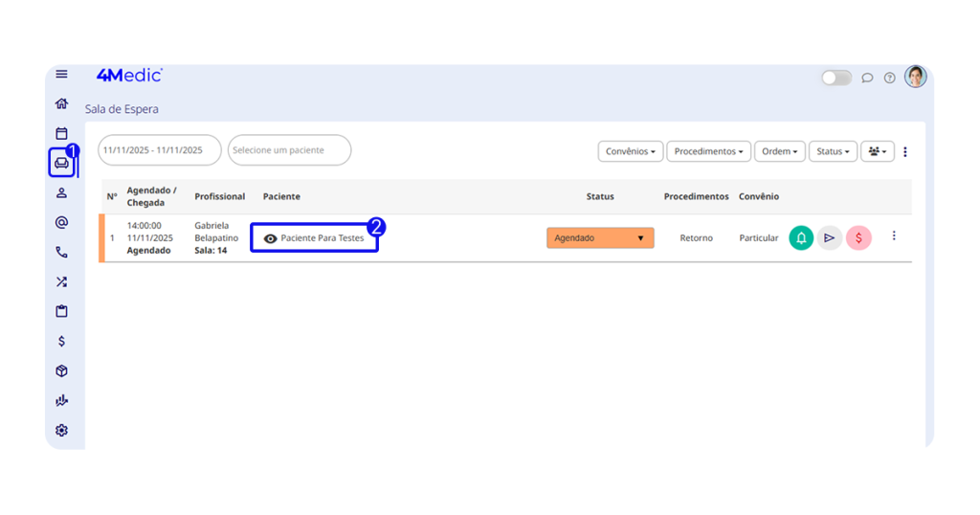The height and width of the screenshot is (515, 980).
Task: Click the Selecione um paciente search field
Action: pyautogui.click(x=289, y=150)
